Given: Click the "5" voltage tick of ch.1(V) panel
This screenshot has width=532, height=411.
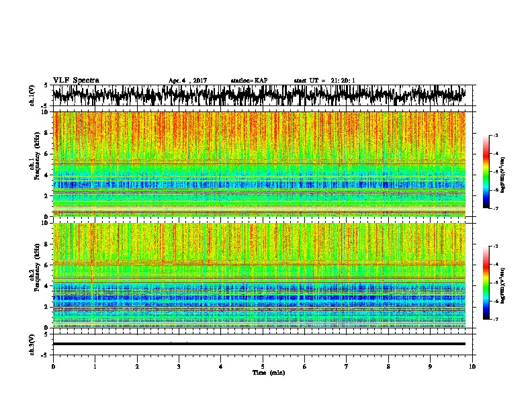Looking at the screenshot, I should [46, 85].
